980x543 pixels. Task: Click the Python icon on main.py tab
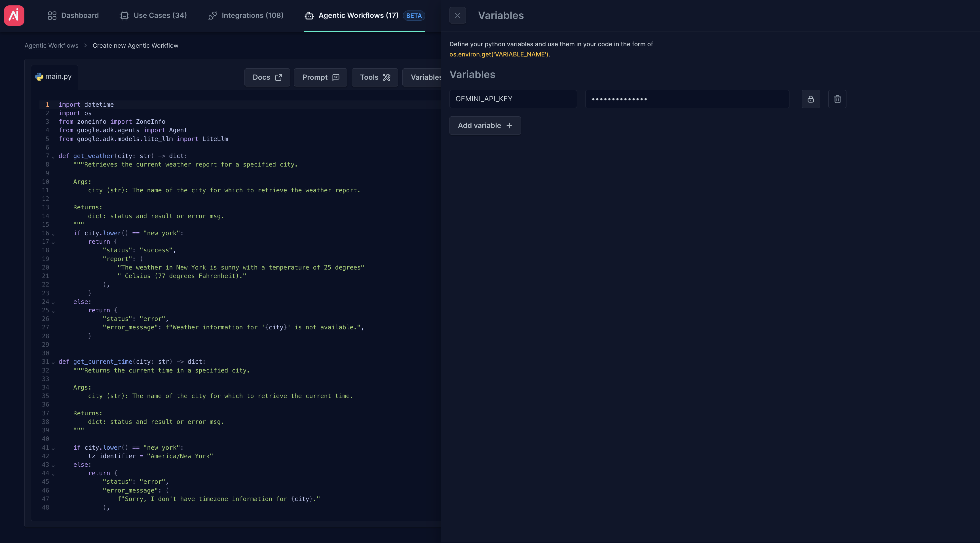pyautogui.click(x=39, y=77)
